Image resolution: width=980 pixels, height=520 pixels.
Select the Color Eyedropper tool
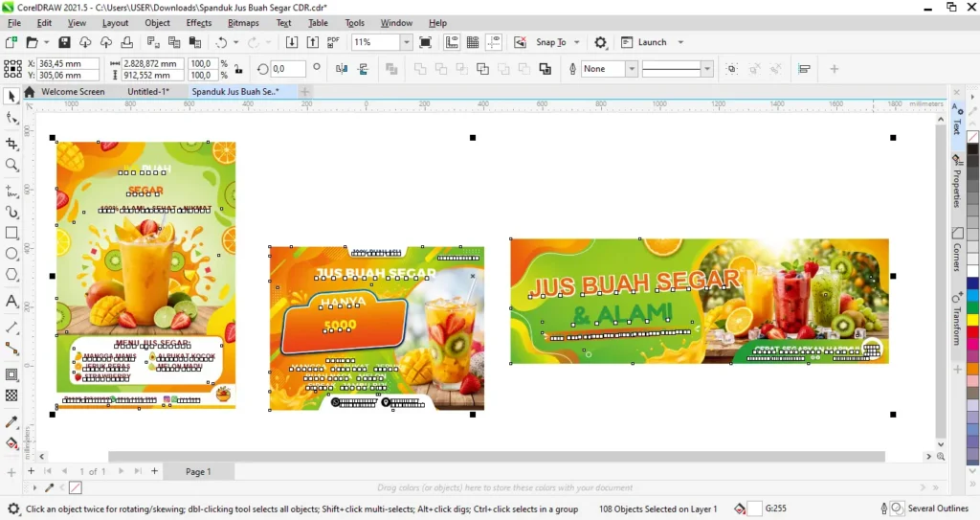pyautogui.click(x=11, y=421)
